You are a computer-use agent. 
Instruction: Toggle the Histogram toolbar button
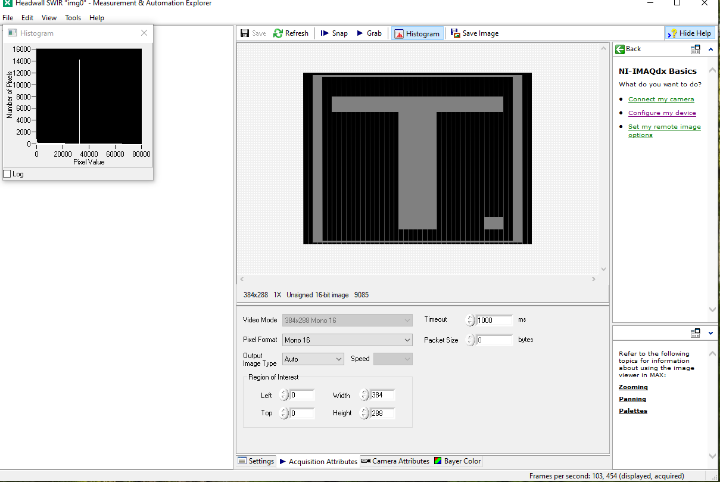point(417,34)
